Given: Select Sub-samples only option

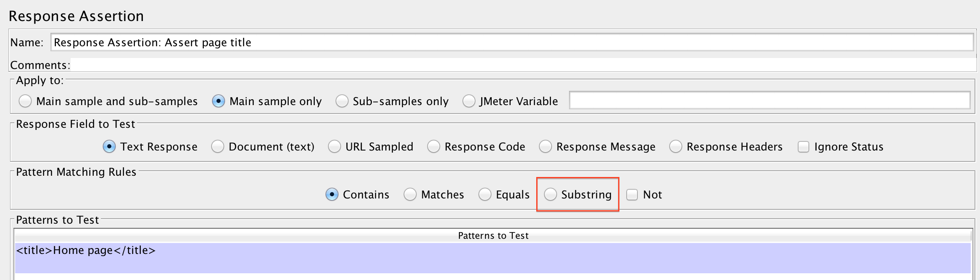Looking at the screenshot, I should point(342,101).
